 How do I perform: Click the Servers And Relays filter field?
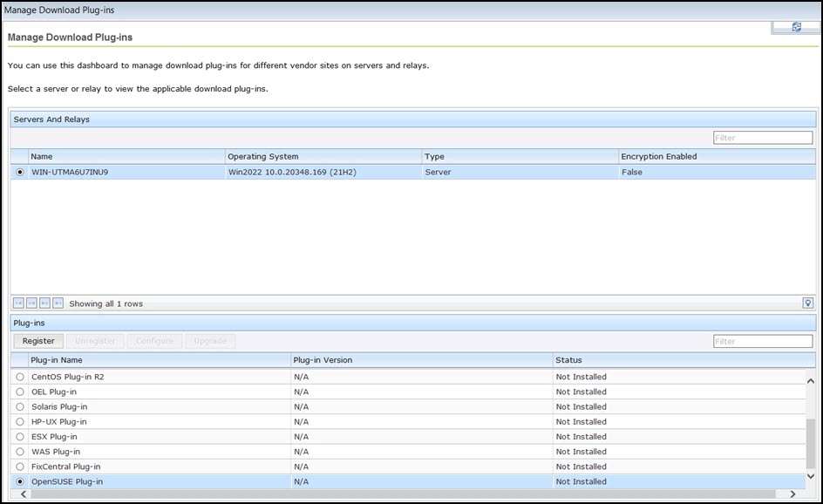coord(763,138)
